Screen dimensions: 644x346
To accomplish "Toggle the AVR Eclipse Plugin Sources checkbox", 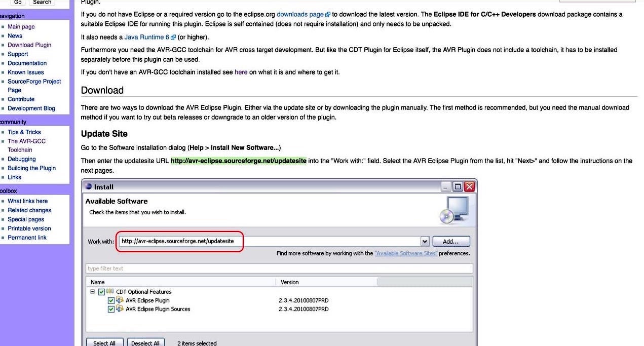I will pyautogui.click(x=111, y=309).
